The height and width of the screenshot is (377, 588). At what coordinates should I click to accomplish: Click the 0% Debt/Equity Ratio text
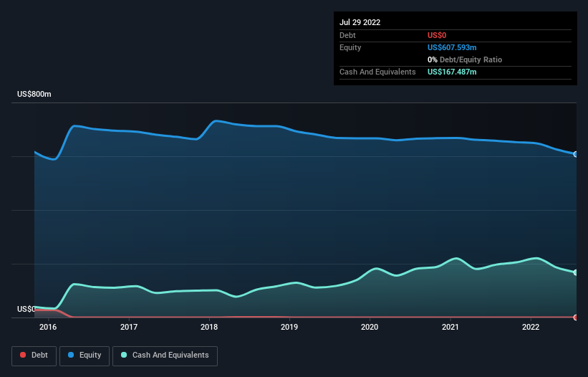pyautogui.click(x=465, y=59)
